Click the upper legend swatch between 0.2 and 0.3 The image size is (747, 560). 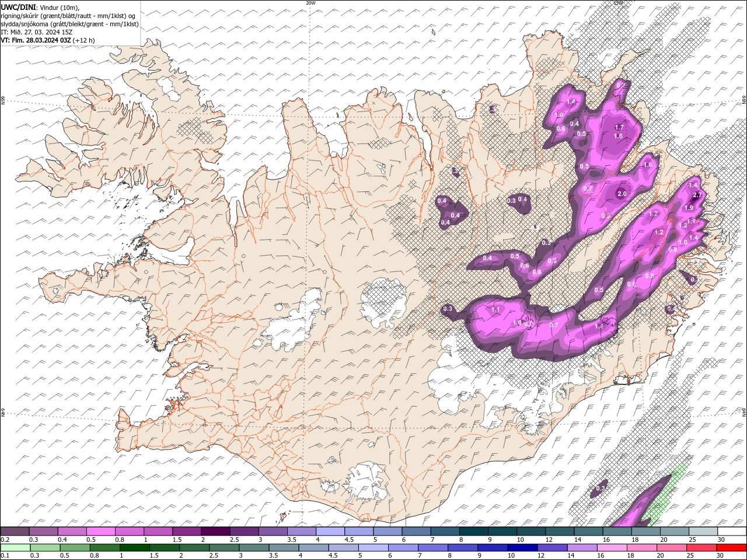tap(15, 531)
